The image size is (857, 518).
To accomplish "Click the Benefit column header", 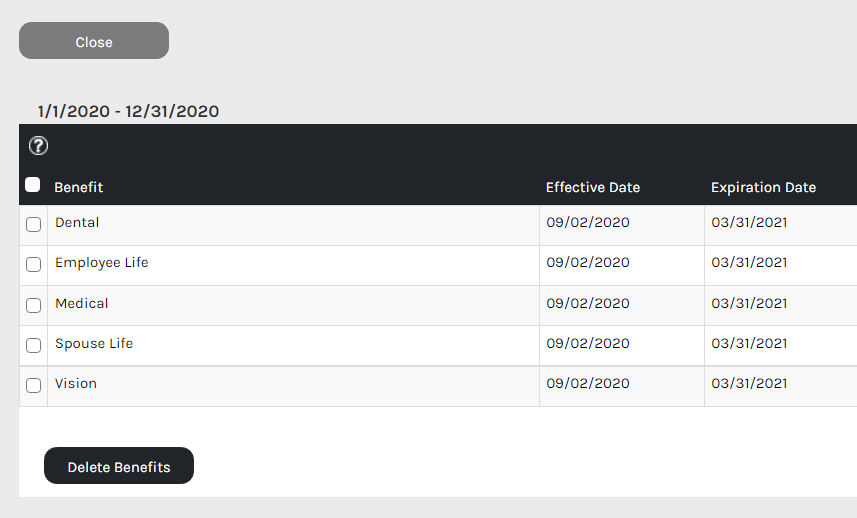I will [79, 187].
